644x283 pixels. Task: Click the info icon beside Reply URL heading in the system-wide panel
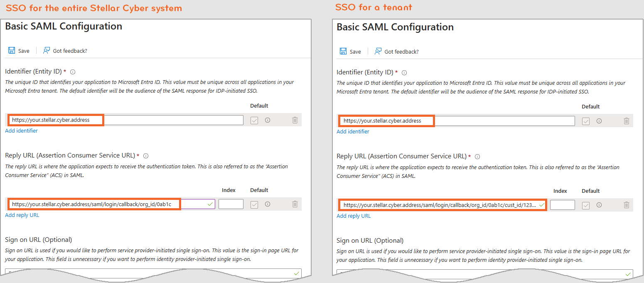coord(146,156)
